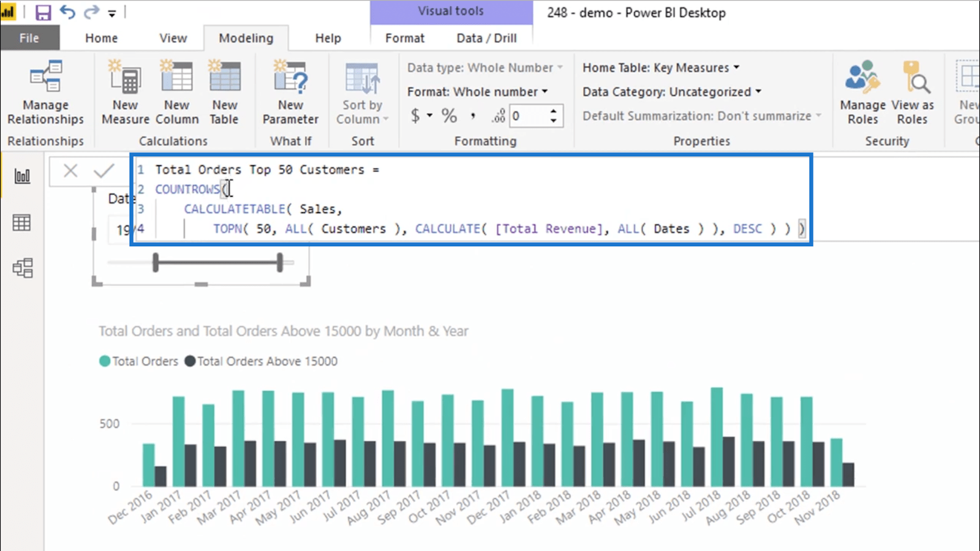Click the TOPN function in formula

click(x=227, y=228)
